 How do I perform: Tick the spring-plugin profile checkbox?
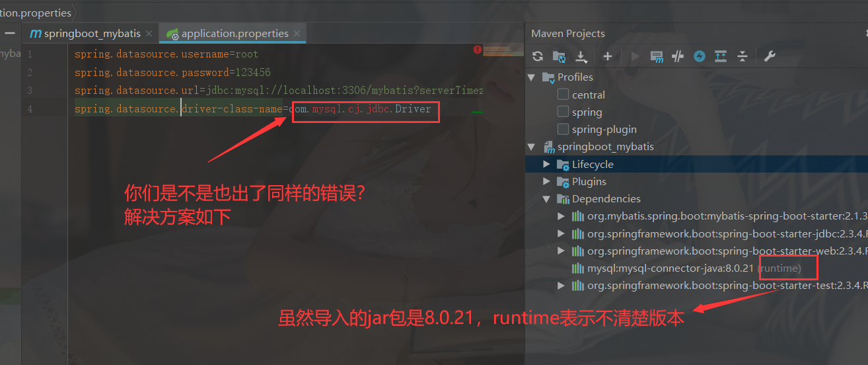click(563, 129)
